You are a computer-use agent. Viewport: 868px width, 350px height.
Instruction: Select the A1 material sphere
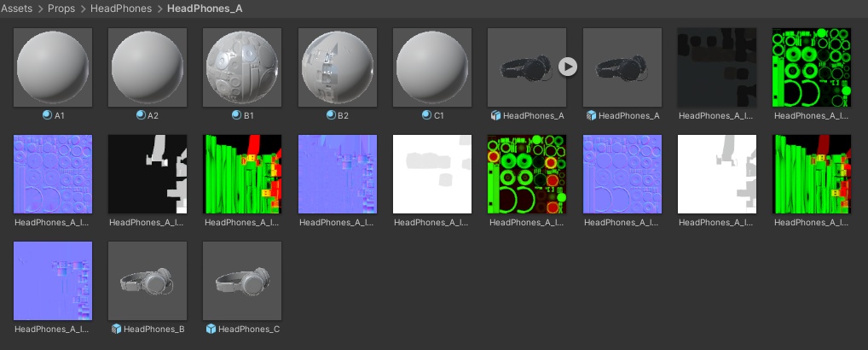tap(53, 67)
